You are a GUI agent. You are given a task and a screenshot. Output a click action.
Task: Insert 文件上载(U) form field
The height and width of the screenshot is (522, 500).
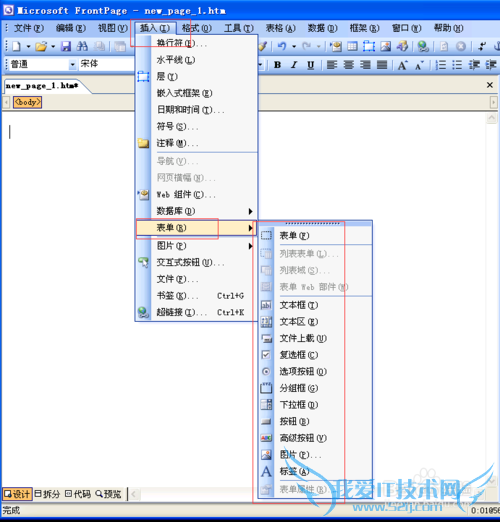pyautogui.click(x=315, y=338)
